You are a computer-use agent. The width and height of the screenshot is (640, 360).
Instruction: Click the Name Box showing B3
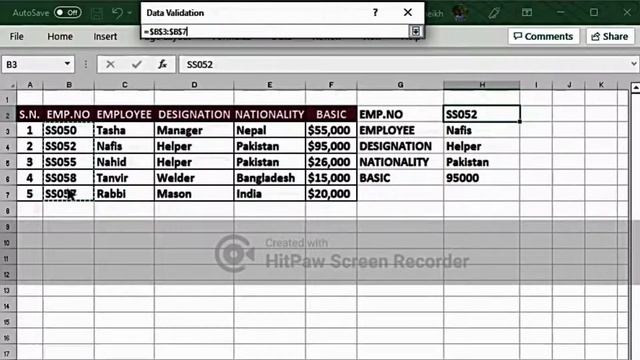[33, 64]
